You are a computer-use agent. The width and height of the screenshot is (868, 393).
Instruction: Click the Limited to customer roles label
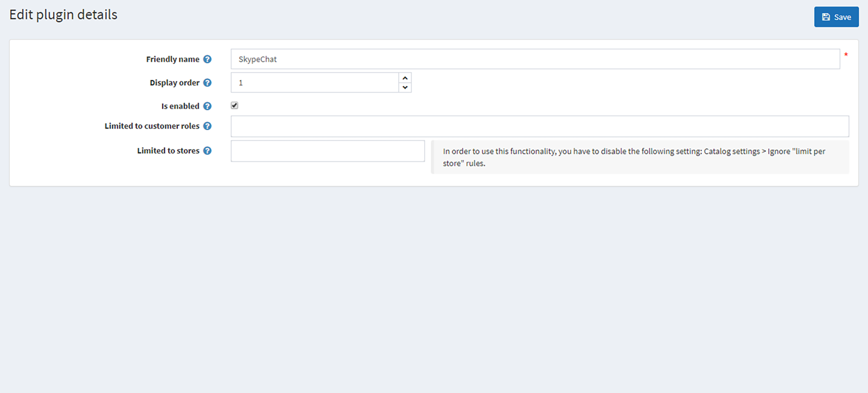coord(152,126)
